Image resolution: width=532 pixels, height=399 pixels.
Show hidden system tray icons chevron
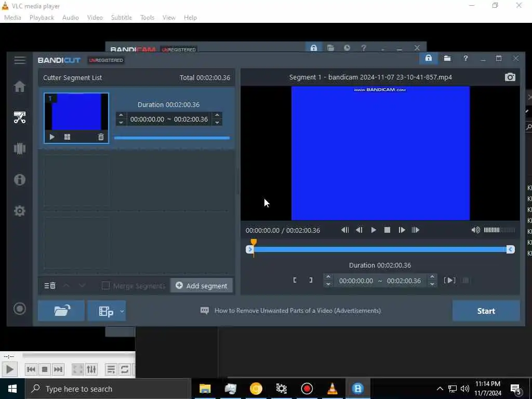tap(440, 389)
